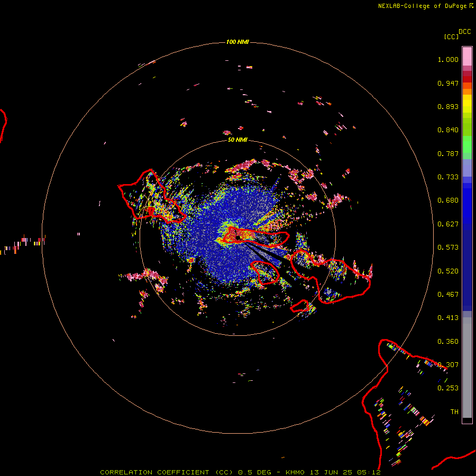Click the 0.680 legend value

(448, 200)
